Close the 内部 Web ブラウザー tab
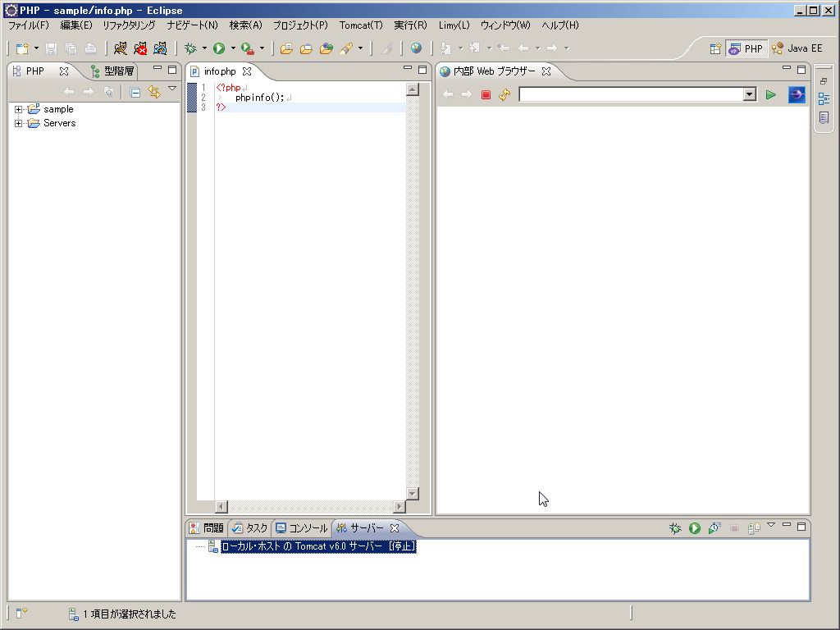840x630 pixels. coord(546,71)
